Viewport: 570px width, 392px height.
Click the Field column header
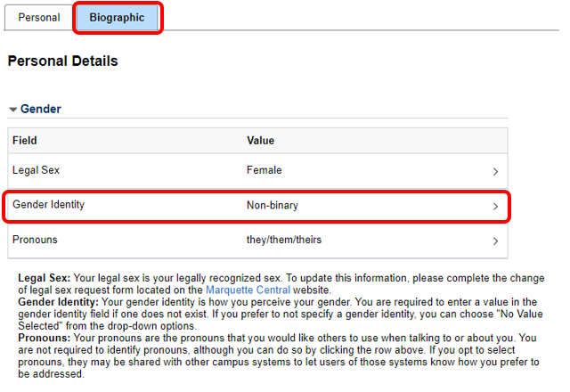pyautogui.click(x=25, y=141)
